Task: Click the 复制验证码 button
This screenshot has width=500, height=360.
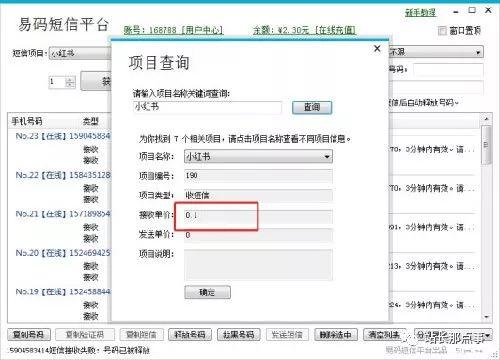Action: tap(85, 335)
